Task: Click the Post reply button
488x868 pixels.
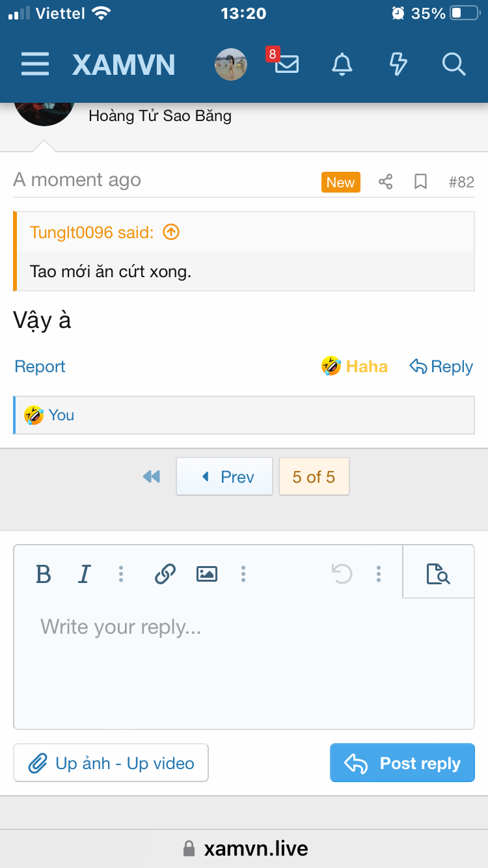Action: (401, 763)
